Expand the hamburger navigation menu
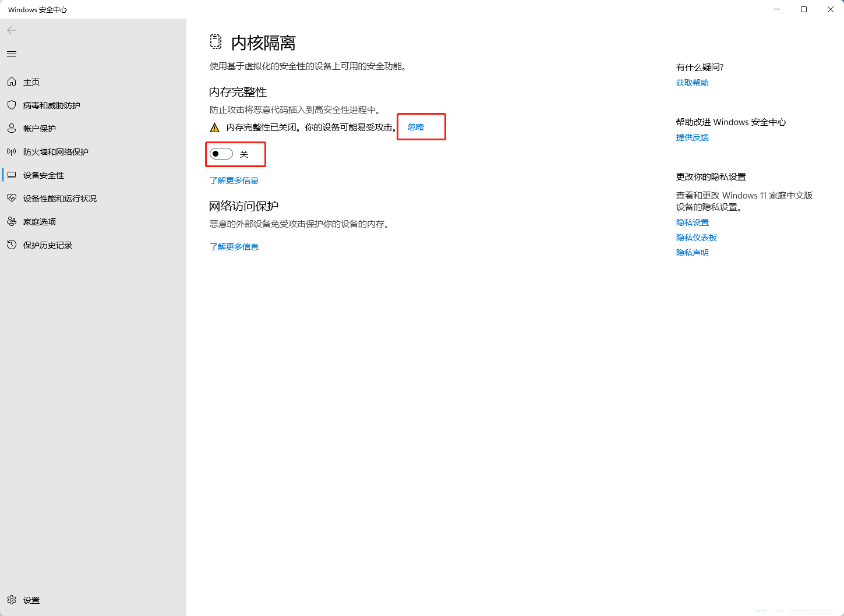 (x=11, y=54)
